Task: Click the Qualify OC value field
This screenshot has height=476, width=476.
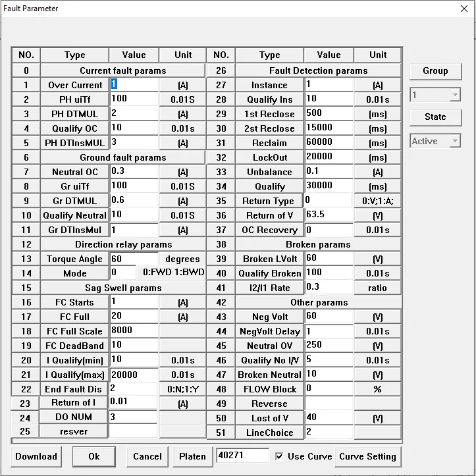Action: [x=134, y=128]
